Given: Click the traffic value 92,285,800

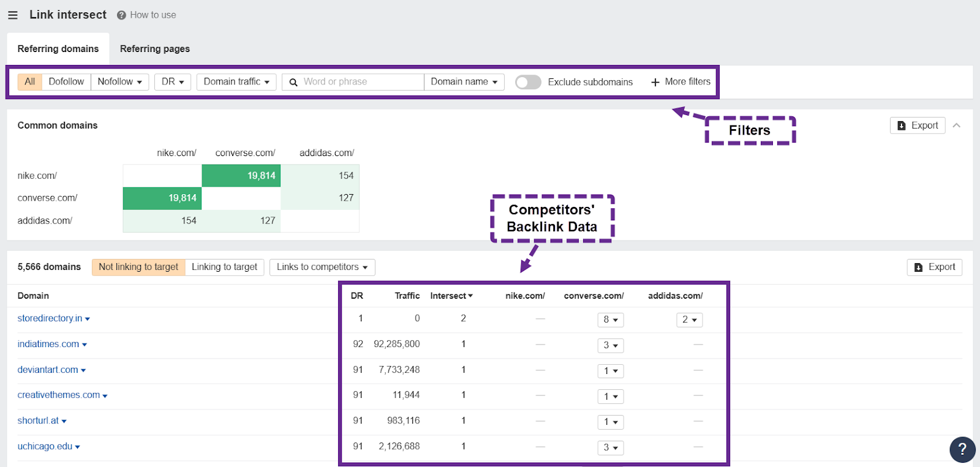Looking at the screenshot, I should pos(397,345).
